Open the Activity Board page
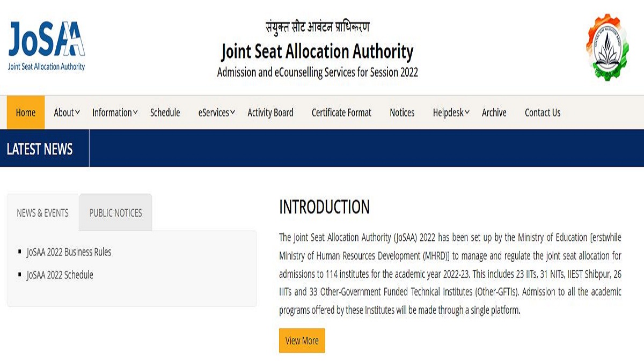This screenshot has width=644, height=362. [x=270, y=113]
